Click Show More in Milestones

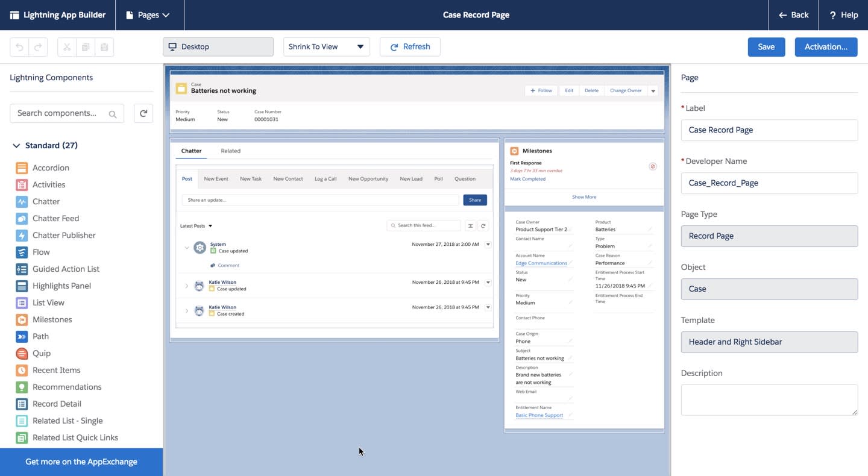(584, 197)
